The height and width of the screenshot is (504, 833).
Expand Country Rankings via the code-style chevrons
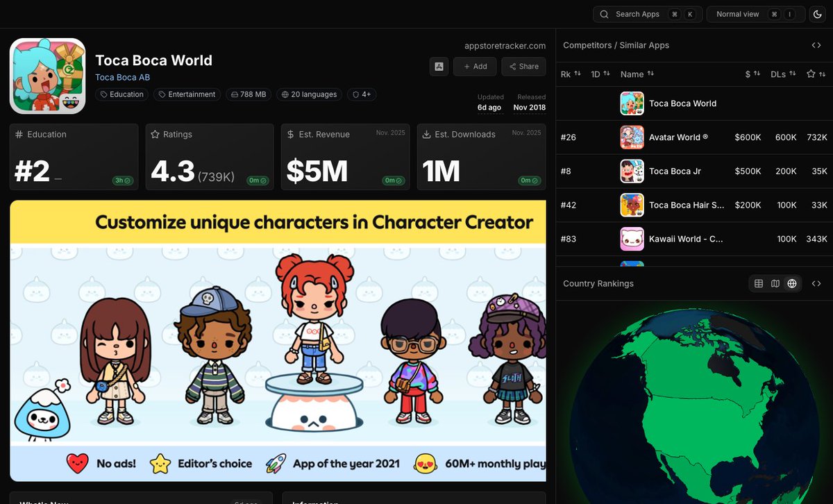click(x=816, y=283)
